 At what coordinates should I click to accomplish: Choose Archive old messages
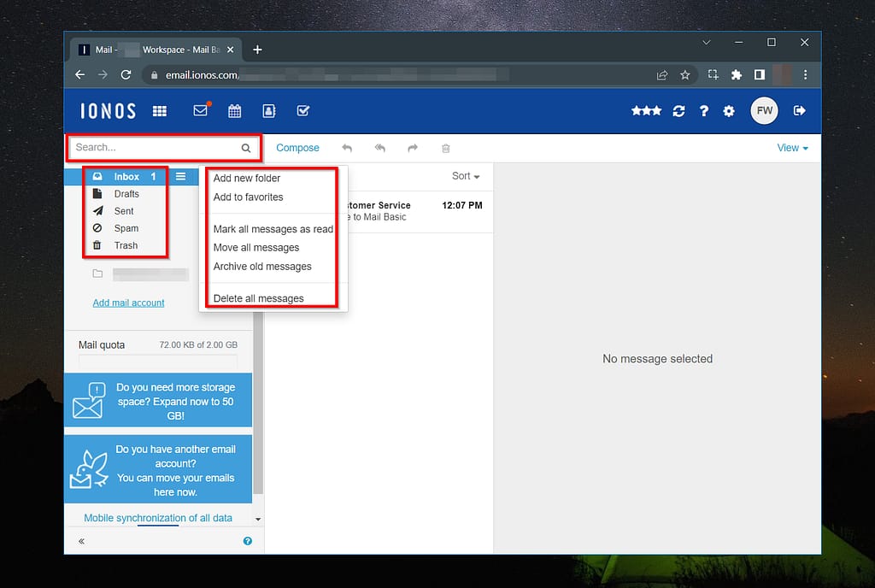[x=262, y=266]
